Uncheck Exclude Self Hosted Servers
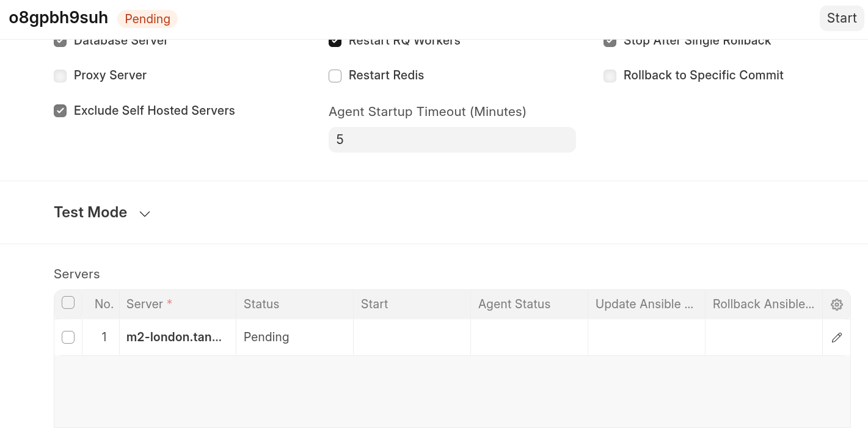This screenshot has width=868, height=434. point(60,110)
